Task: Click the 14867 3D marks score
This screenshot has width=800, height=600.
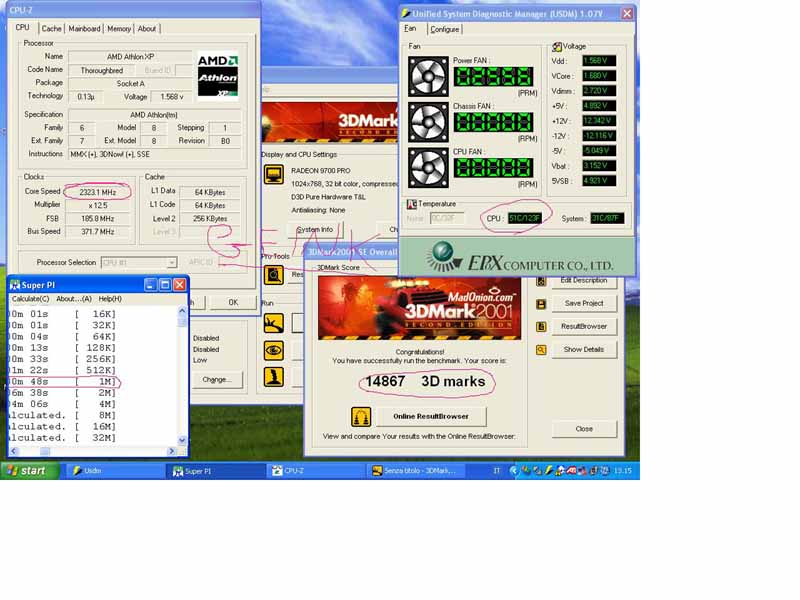Action: 425,382
